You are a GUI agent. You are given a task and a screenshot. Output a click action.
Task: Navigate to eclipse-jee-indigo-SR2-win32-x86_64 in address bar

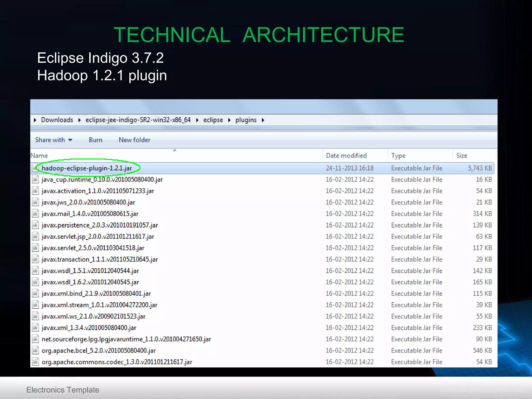point(138,120)
